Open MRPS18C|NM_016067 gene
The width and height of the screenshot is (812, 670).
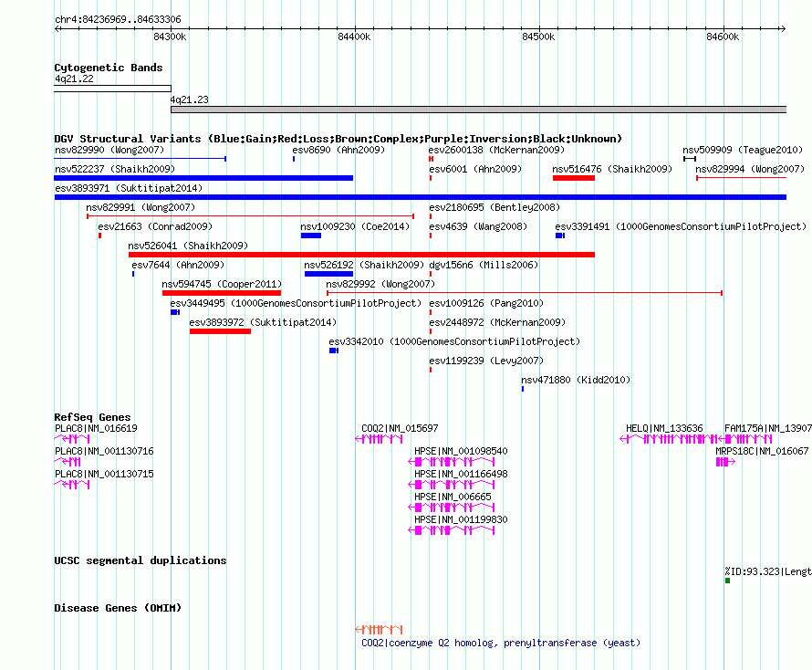point(762,451)
